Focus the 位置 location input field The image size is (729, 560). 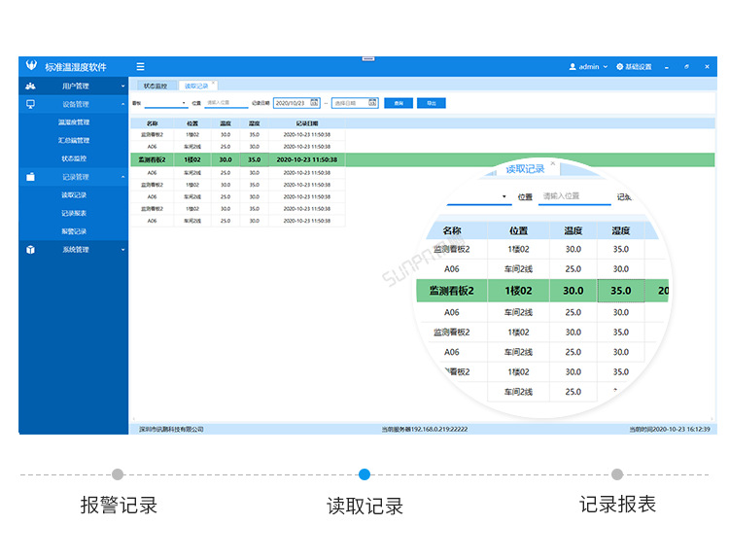point(226,103)
